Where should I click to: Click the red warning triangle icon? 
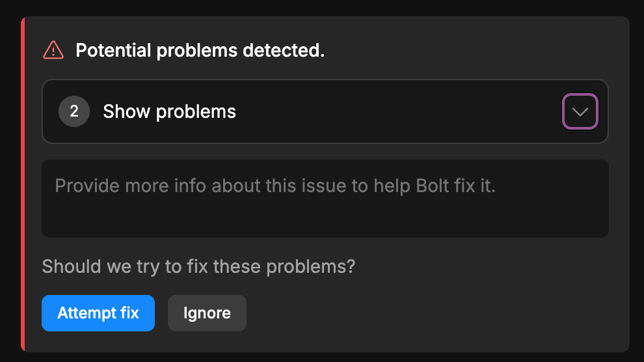coord(53,50)
